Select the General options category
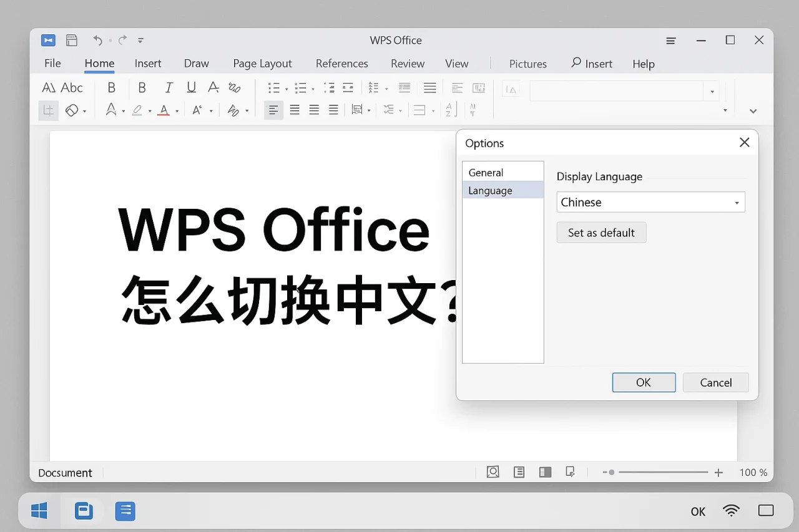Viewport: 799px width, 532px height. [486, 172]
